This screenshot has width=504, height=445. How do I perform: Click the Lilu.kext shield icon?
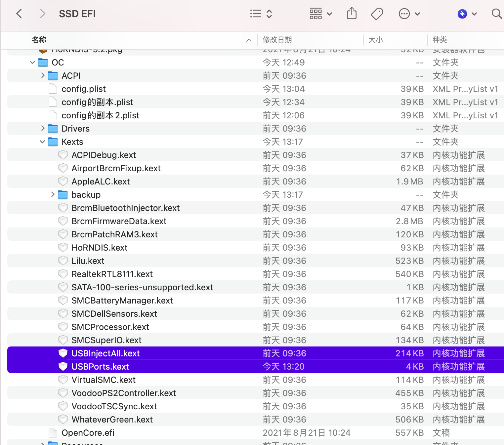coord(63,261)
